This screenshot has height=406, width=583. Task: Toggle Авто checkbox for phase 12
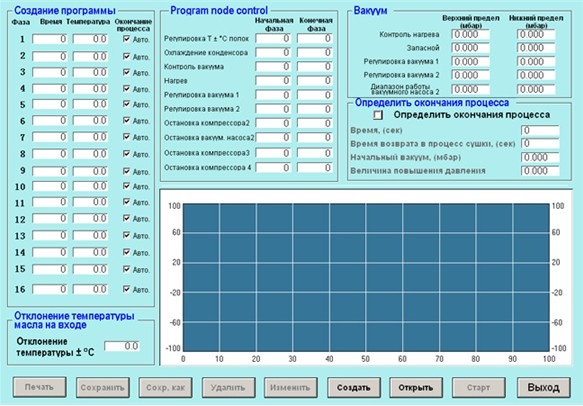pyautogui.click(x=126, y=218)
